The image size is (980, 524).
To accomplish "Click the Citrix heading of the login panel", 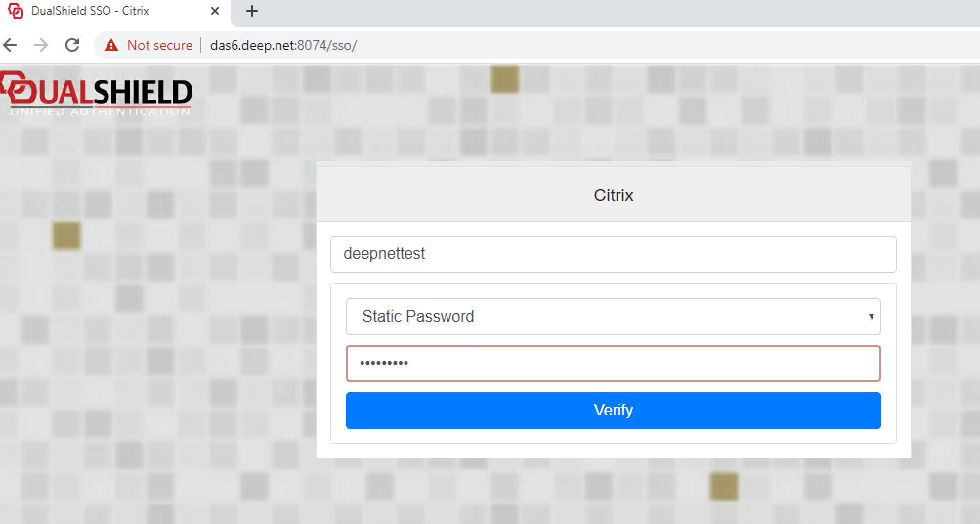I will coord(613,196).
